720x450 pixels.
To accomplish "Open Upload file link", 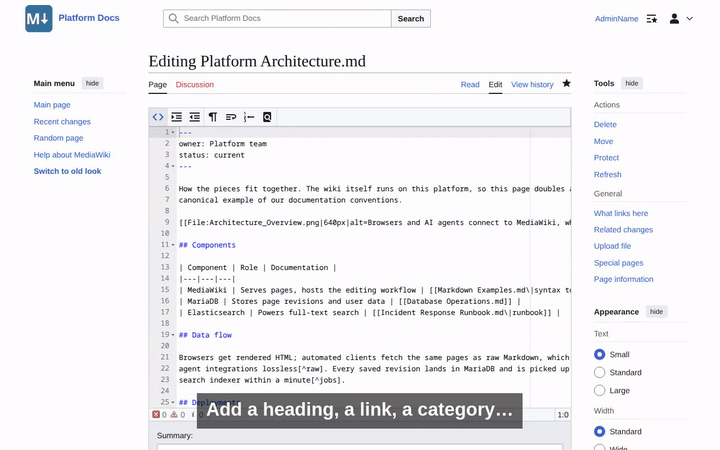I will 612,246.
